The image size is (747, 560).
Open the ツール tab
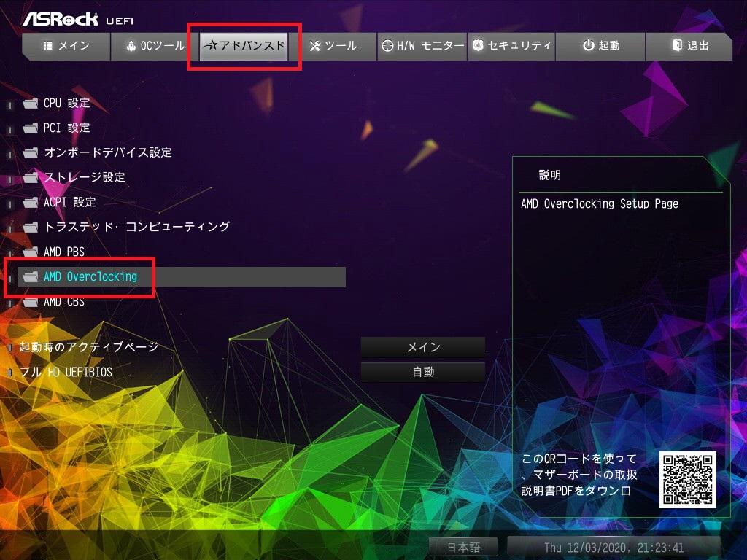pyautogui.click(x=333, y=46)
